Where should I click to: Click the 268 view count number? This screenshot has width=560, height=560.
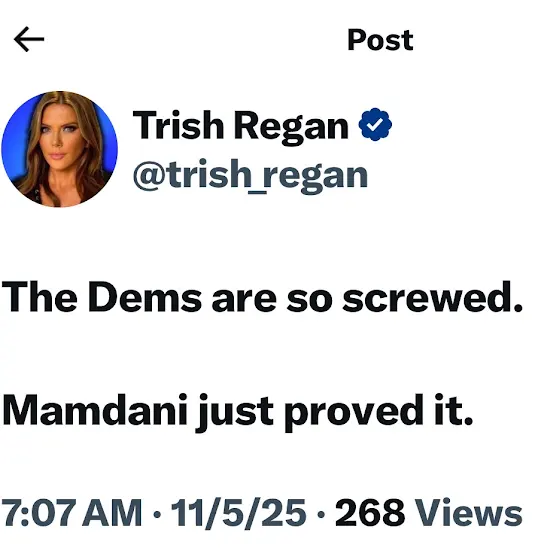[x=370, y=512]
